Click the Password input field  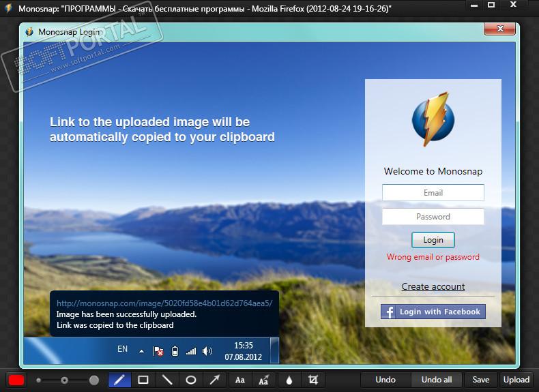433,216
